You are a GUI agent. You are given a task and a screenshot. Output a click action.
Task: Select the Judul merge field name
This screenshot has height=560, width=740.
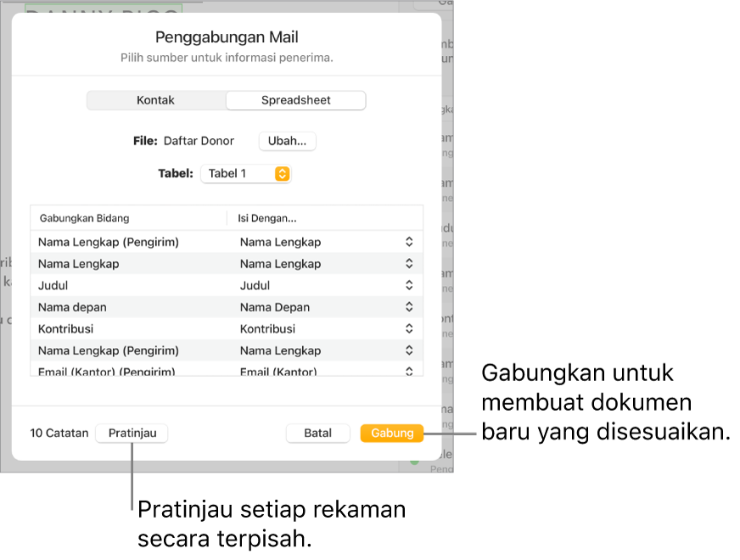(x=53, y=285)
